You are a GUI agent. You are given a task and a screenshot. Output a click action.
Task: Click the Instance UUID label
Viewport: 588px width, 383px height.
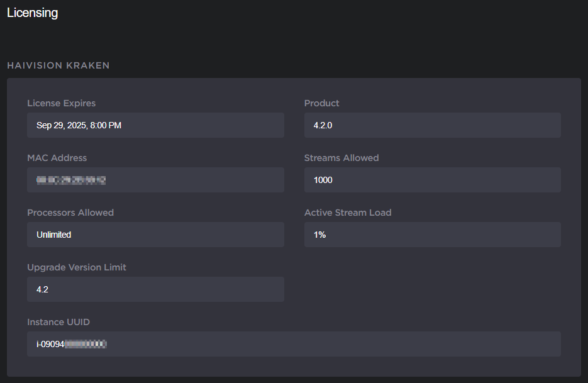pyautogui.click(x=58, y=322)
